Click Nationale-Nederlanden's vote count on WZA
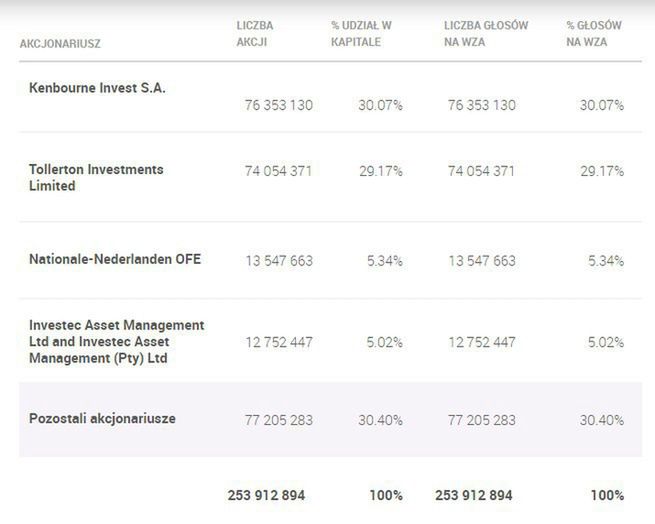This screenshot has width=655, height=524. pyautogui.click(x=482, y=261)
